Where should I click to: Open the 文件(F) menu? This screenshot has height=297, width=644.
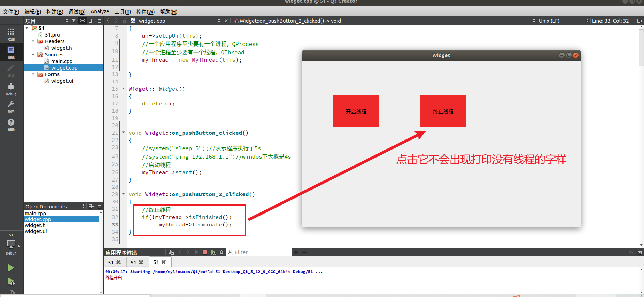pos(11,12)
